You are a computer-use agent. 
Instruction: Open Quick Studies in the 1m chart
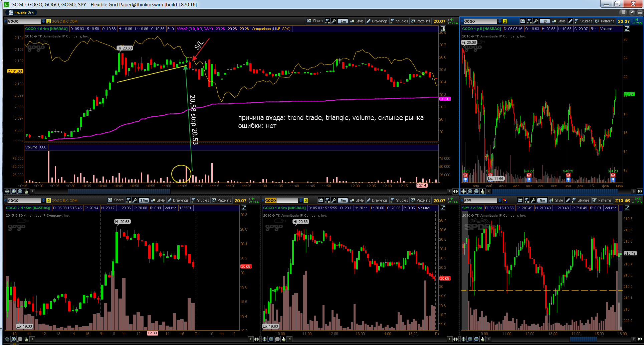coord(328,21)
